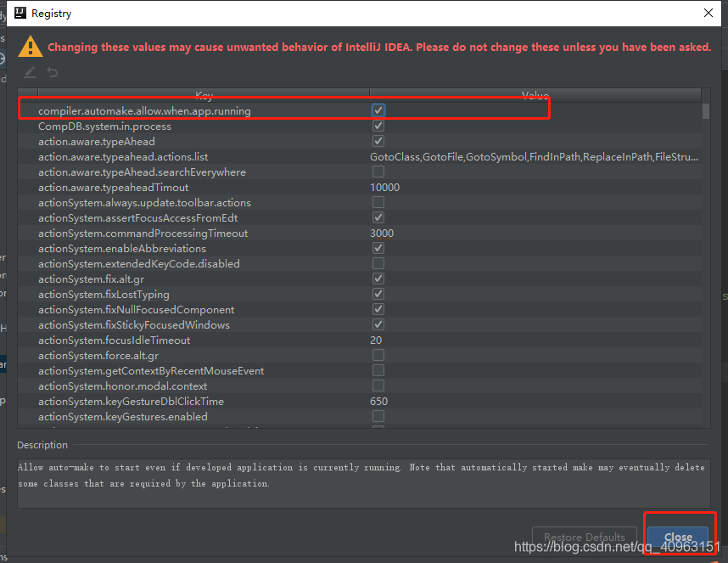The width and height of the screenshot is (728, 563).
Task: Select actionSystem.honor.modal.context key
Action: pyautogui.click(x=122, y=386)
